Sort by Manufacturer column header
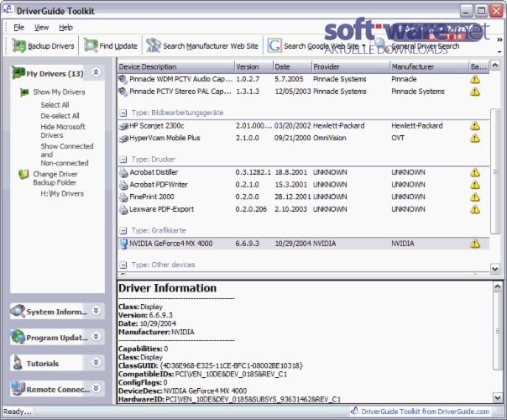Image resolution: width=507 pixels, height=420 pixels. [x=430, y=67]
